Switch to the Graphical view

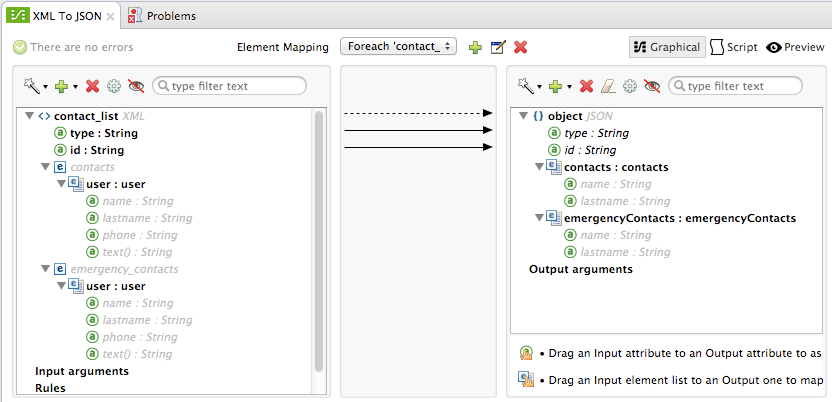coord(666,47)
